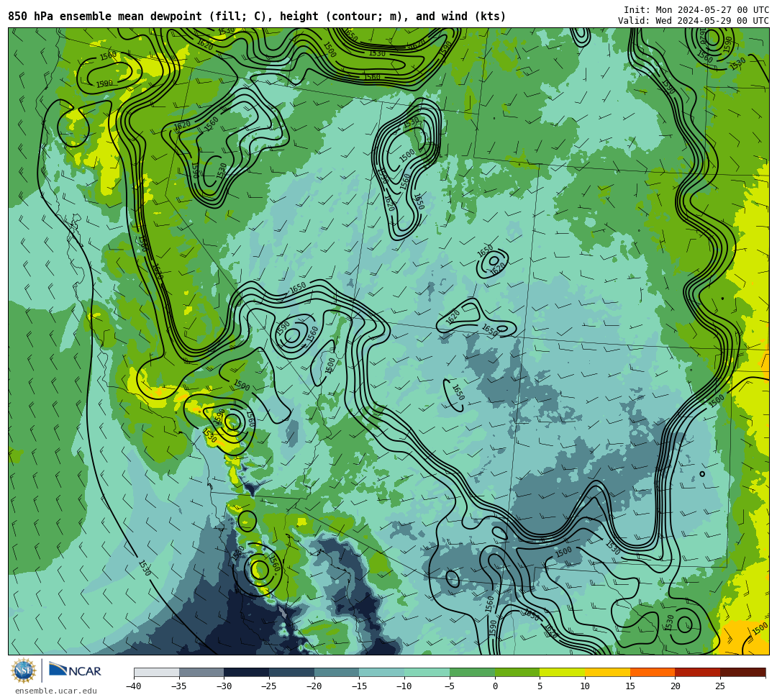Pick the darkest navy -30 to -25 swatch
The width and height of the screenshot is (777, 700).
247,672
